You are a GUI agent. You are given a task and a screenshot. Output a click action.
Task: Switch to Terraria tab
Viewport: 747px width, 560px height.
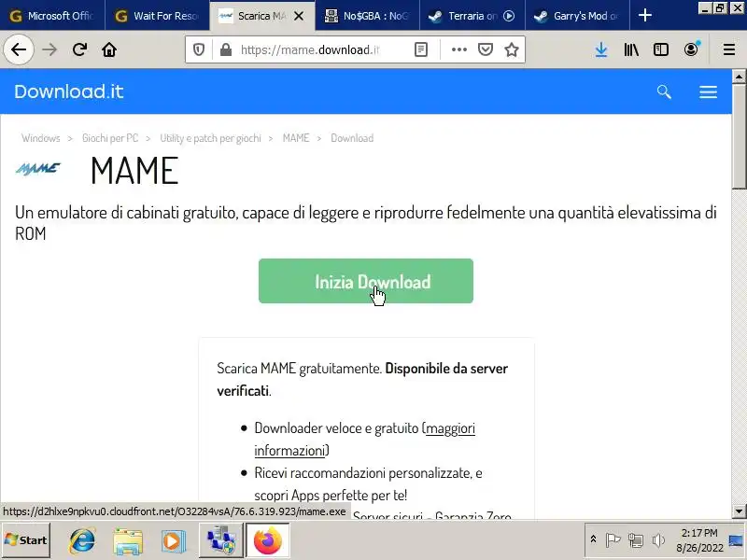(464, 16)
